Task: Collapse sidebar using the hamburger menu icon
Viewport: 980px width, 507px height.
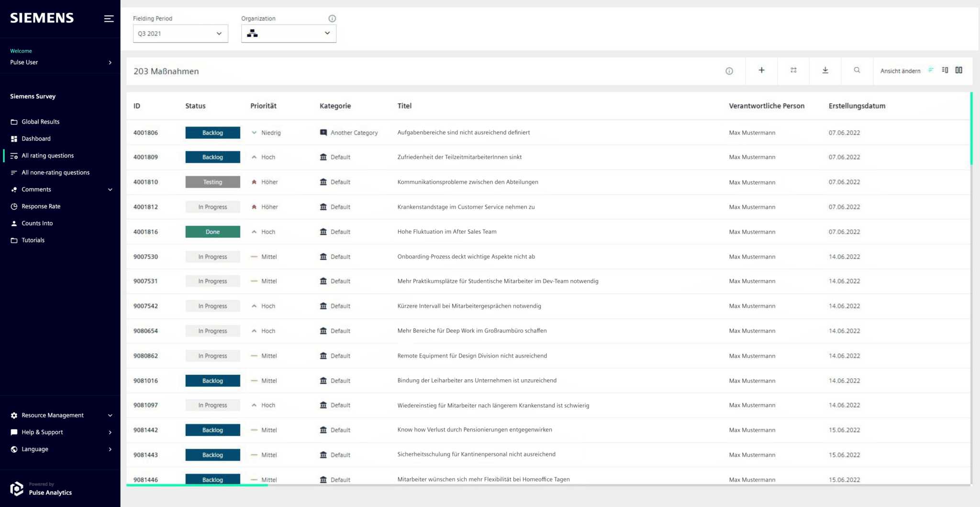Action: (x=109, y=19)
